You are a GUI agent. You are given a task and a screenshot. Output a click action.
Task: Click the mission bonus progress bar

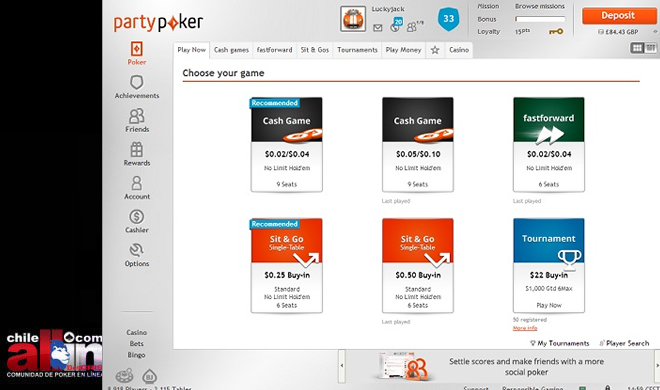point(540,19)
